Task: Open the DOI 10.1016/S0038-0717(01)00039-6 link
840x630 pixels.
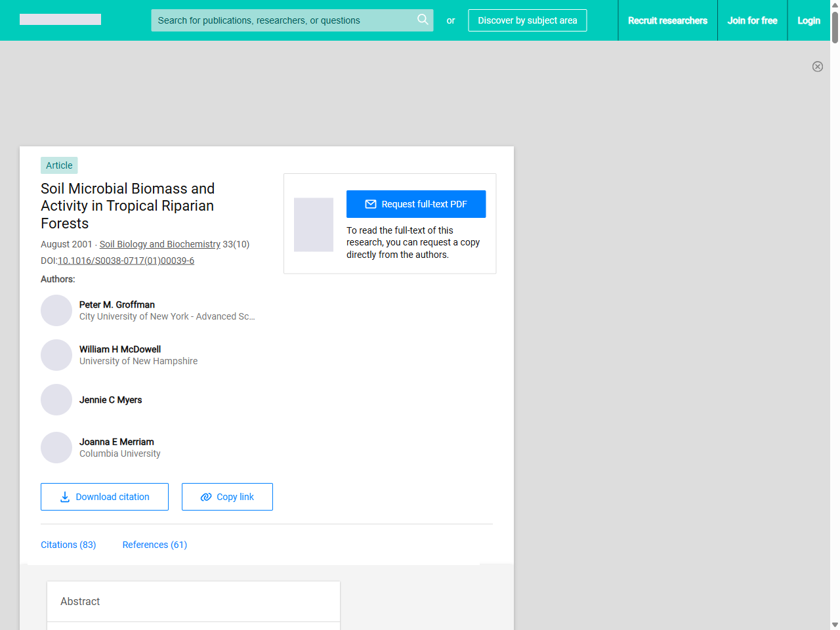Action: click(126, 261)
